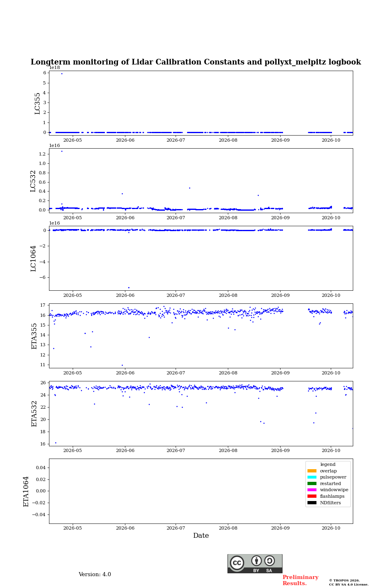Click the Preliminary Results red text
Screen dimensions: 392x588
click(300, 580)
